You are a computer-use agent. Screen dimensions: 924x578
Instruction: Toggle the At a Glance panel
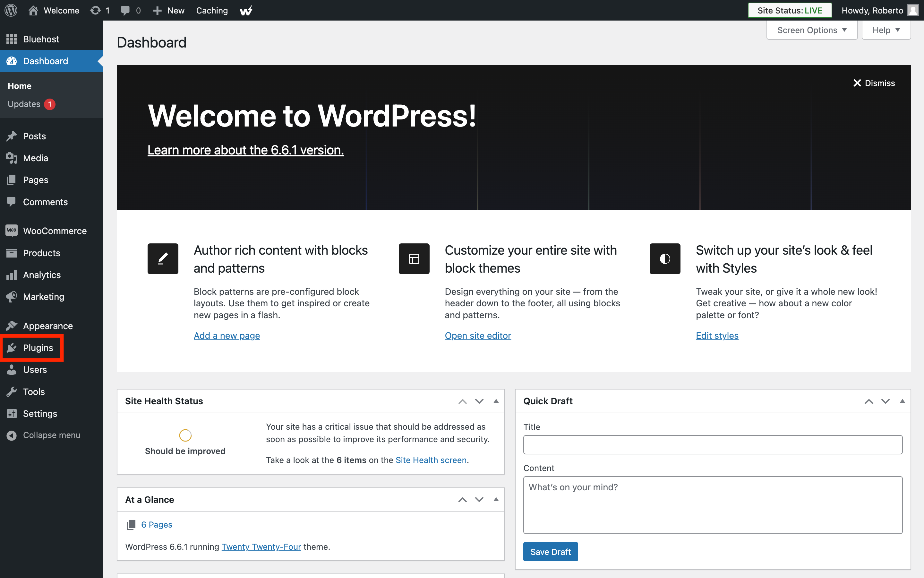point(496,500)
